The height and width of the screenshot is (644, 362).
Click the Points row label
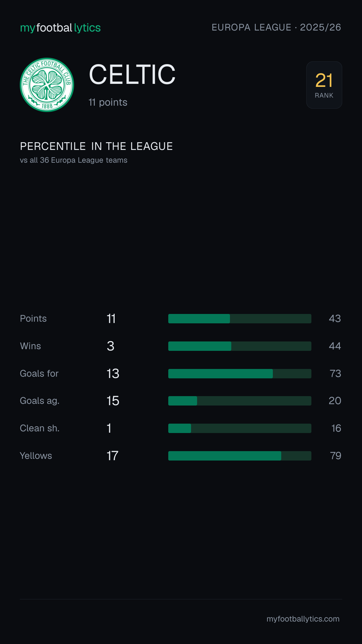pos(33,319)
